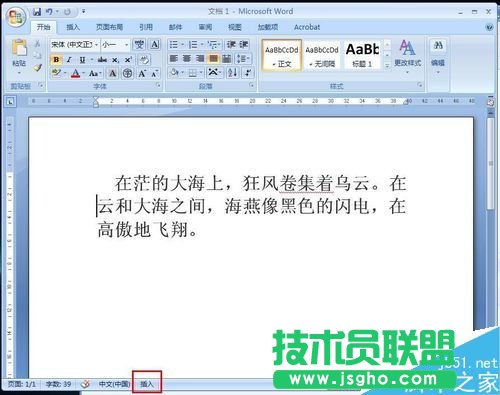The image size is (500, 395).
Task: Open the Font dialog launcher (字体)
Action: pos(158,86)
